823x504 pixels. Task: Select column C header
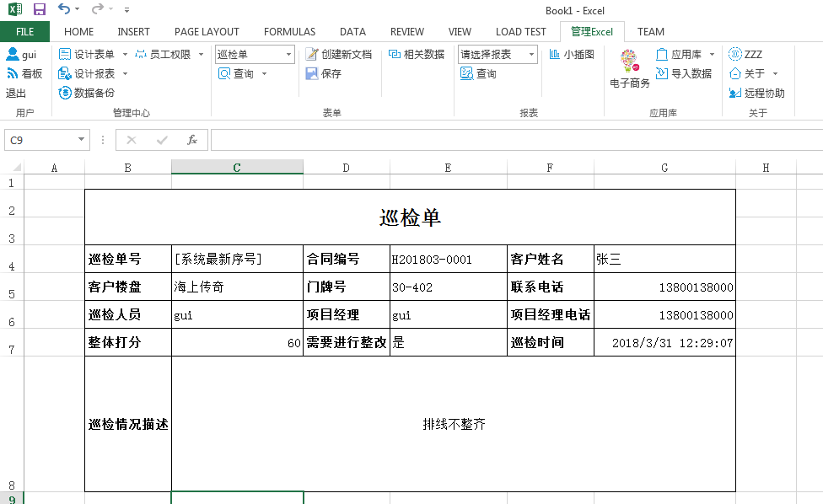(237, 168)
